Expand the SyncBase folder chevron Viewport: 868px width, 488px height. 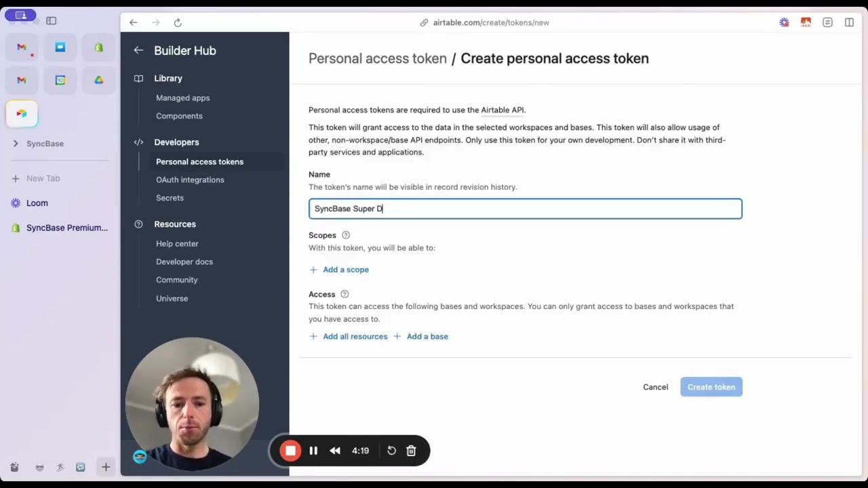(x=16, y=144)
